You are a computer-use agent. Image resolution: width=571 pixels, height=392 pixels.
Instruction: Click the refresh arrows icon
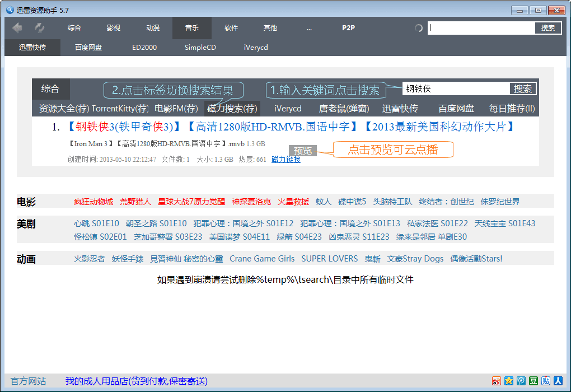[x=39, y=27]
